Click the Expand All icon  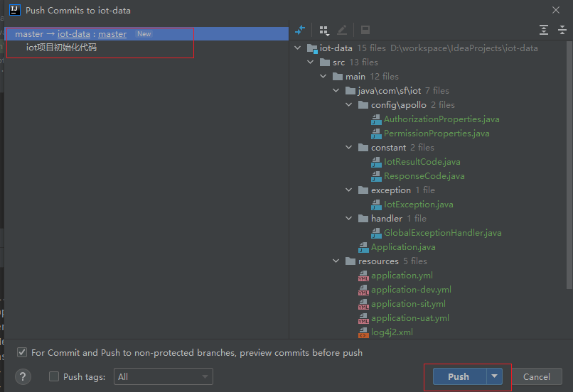point(544,30)
